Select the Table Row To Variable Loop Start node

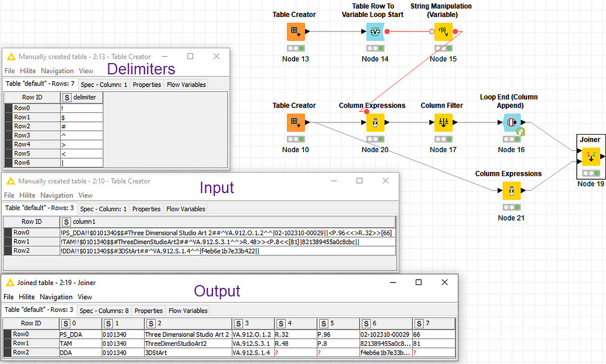[x=375, y=32]
